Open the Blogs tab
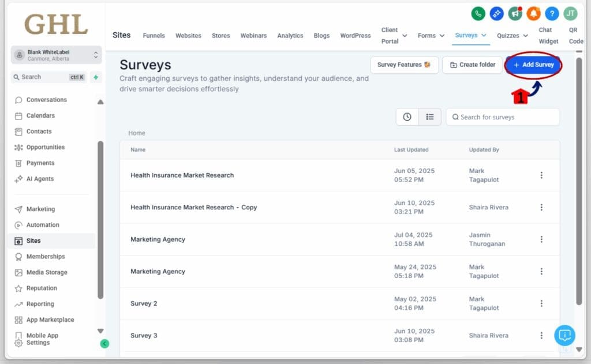The image size is (591, 364). (x=321, y=35)
